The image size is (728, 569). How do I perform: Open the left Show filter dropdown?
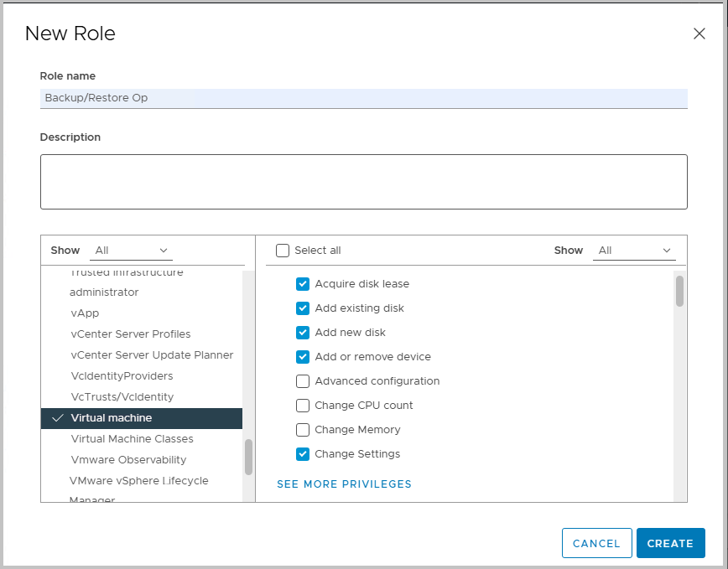point(132,251)
